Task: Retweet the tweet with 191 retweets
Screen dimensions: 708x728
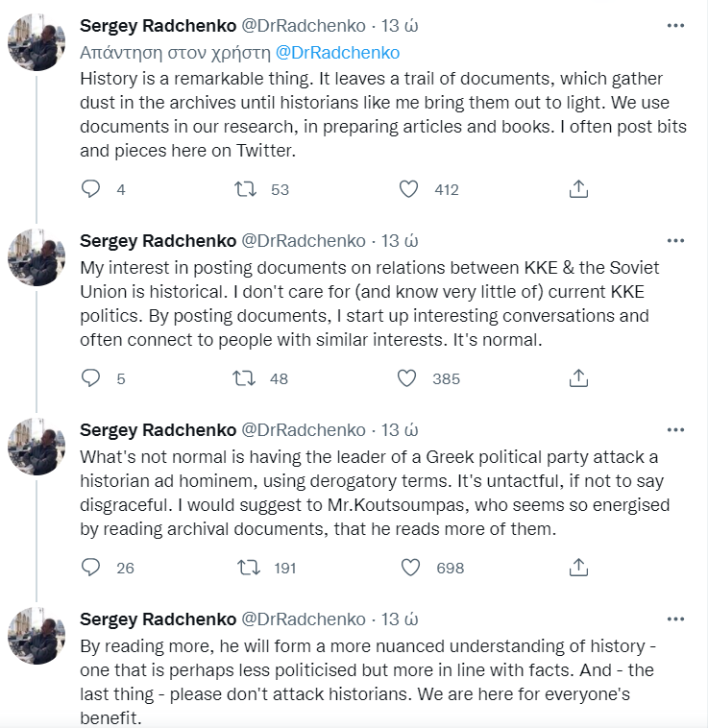Action: (248, 568)
